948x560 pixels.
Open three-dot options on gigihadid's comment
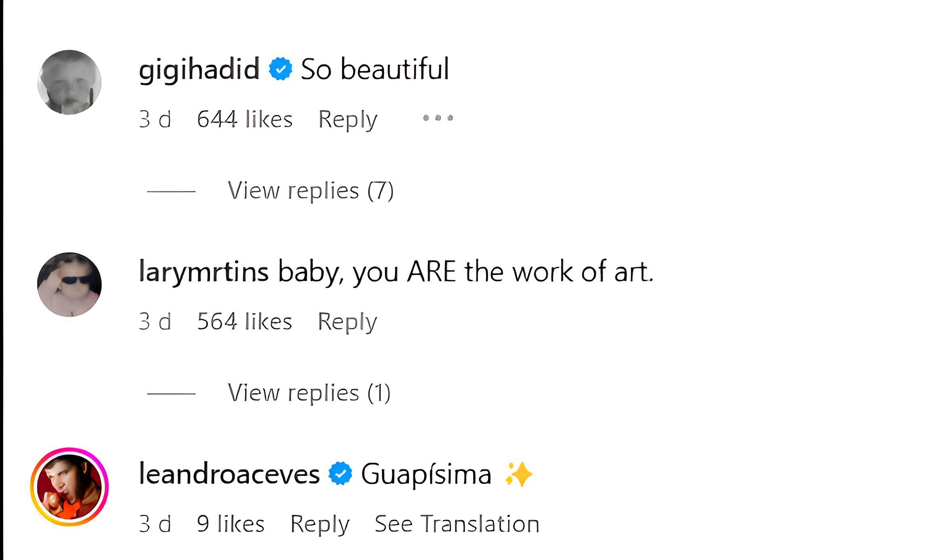(x=438, y=118)
